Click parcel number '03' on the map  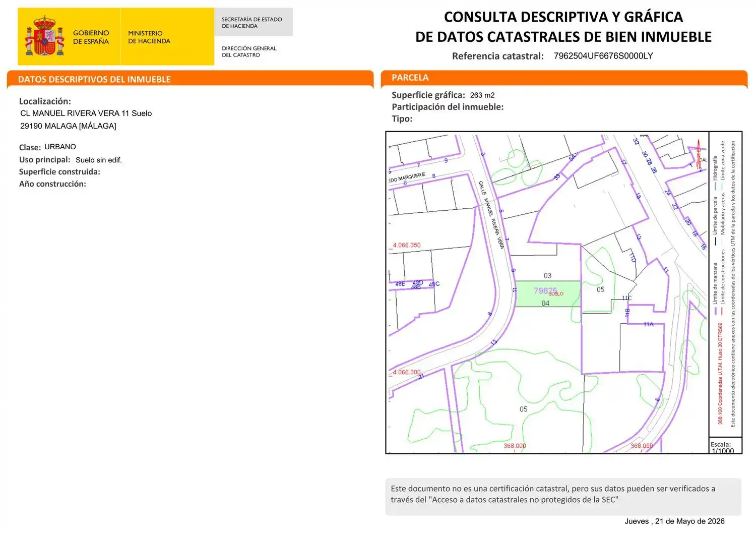pyautogui.click(x=547, y=276)
